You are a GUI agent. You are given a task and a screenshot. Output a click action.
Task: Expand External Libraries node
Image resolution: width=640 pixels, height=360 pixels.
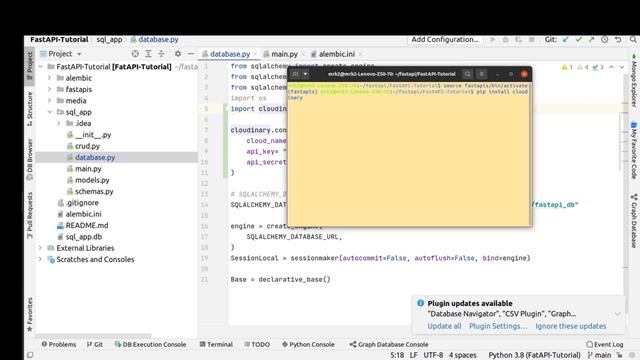click(40, 248)
